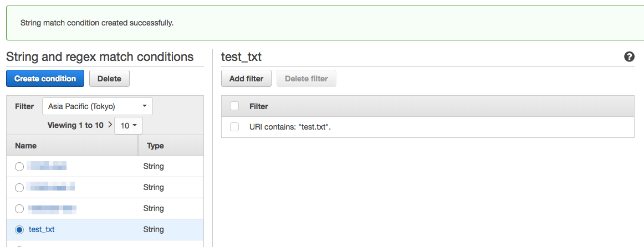Click the Create condition button

tap(45, 79)
